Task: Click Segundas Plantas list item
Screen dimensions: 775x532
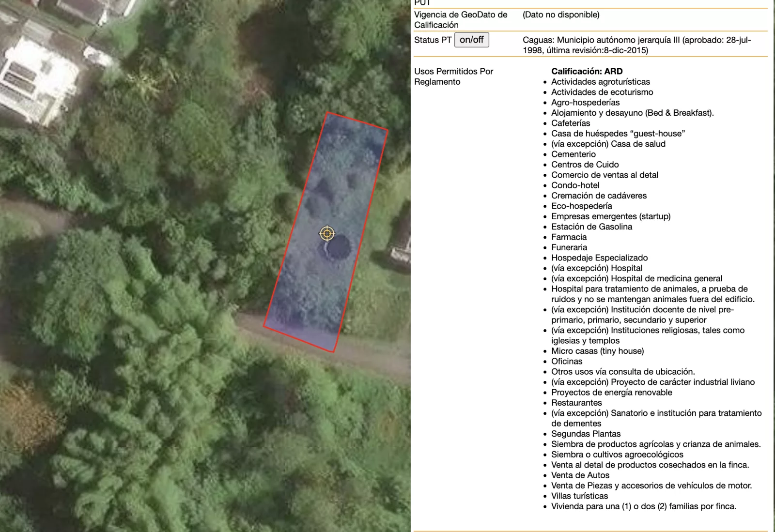Action: (586, 434)
